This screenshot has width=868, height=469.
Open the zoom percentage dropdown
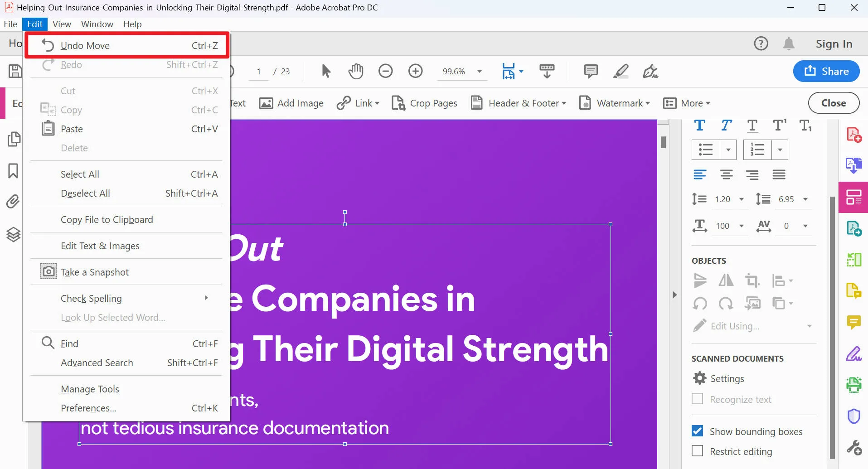[479, 71]
